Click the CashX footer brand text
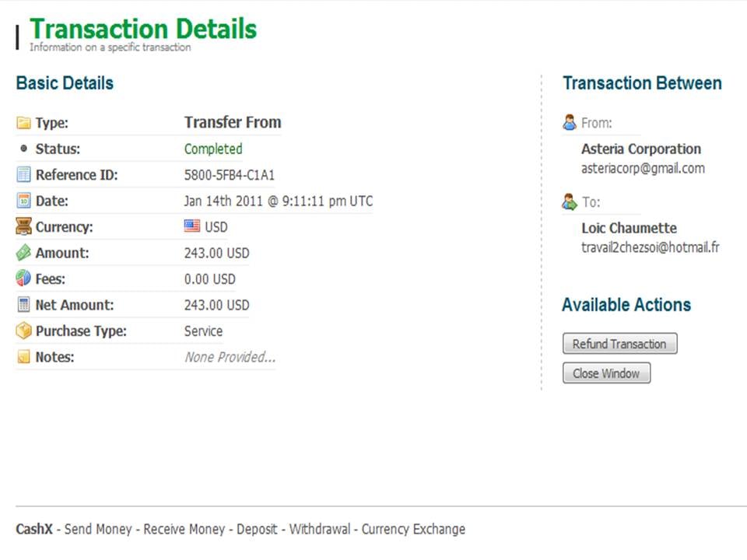747x560 pixels. 33,529
